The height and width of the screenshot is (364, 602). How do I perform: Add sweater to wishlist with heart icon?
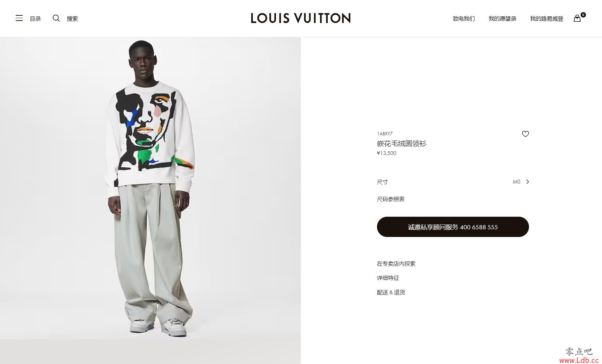[525, 134]
